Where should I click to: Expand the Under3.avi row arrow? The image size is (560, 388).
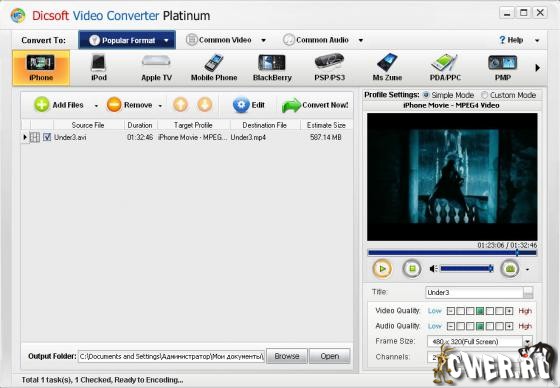pos(25,137)
